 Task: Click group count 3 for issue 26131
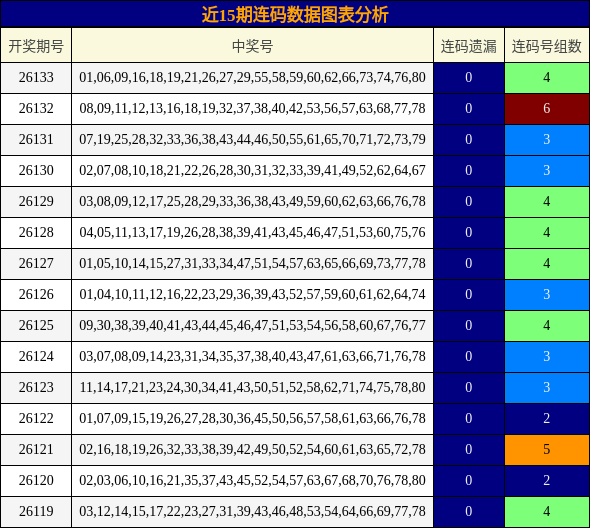click(547, 140)
